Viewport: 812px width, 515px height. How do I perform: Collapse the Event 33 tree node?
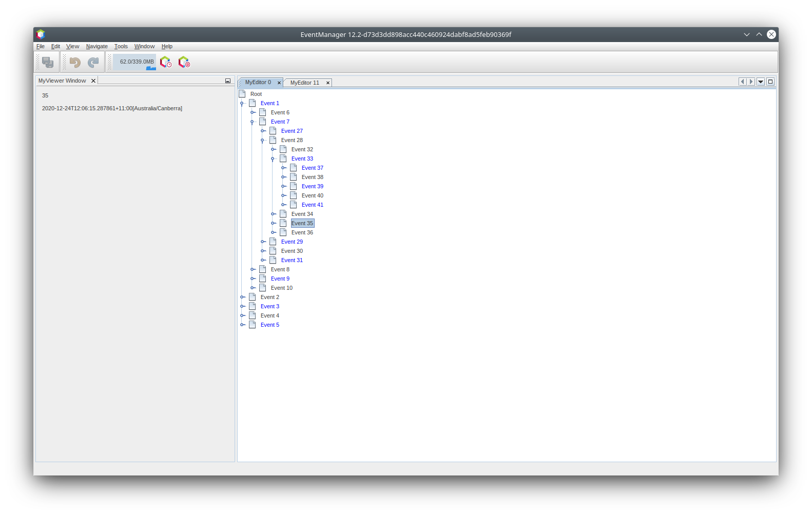[x=273, y=159]
